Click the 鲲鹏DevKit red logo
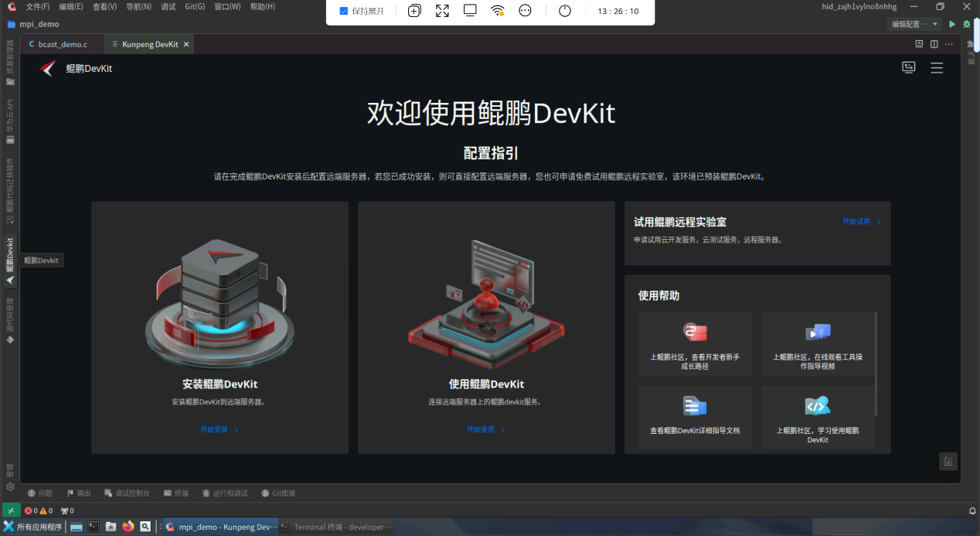Screen dimensions: 980x536 coord(47,68)
